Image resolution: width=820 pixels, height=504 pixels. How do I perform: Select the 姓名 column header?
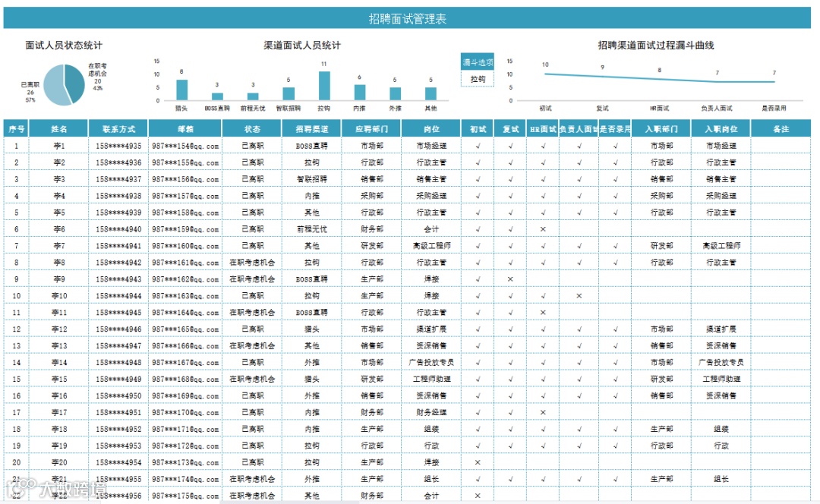58,128
